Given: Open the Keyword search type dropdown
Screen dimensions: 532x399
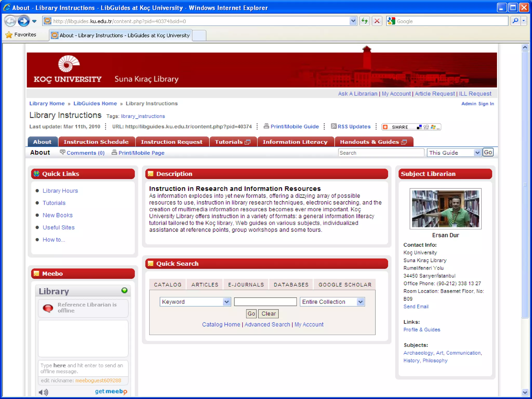Looking at the screenshot, I should 227,302.
